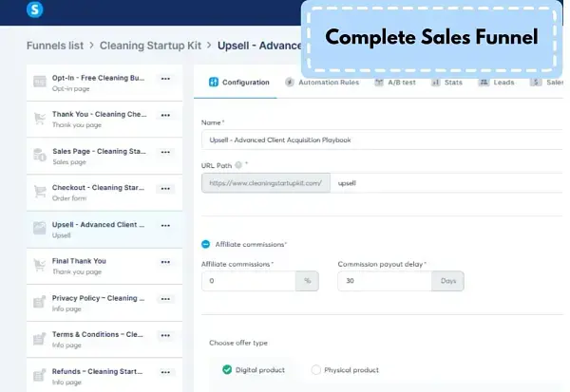570x392 pixels.
Task: Click the Commission payout delay input field
Action: click(384, 281)
